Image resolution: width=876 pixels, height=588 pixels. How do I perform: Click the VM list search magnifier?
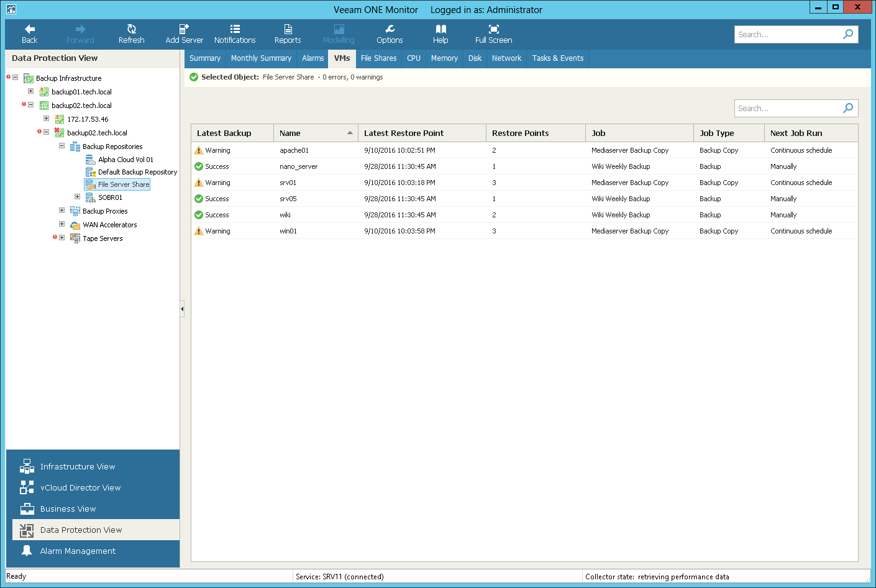848,108
